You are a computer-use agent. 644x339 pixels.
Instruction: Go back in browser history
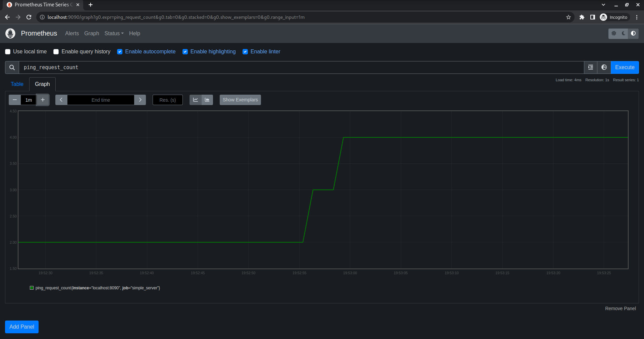(7, 17)
